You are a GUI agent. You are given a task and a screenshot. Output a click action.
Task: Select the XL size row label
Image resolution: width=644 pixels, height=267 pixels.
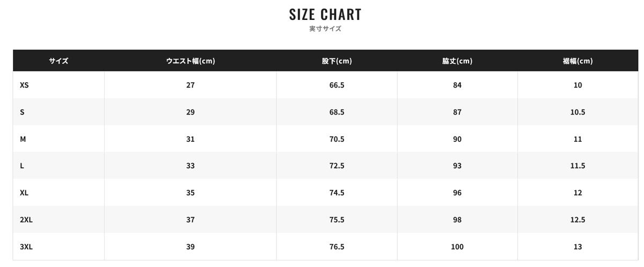click(24, 193)
